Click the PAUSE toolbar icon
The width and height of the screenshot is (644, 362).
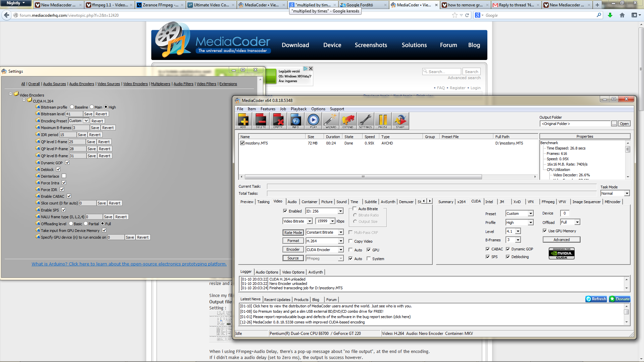point(383,121)
